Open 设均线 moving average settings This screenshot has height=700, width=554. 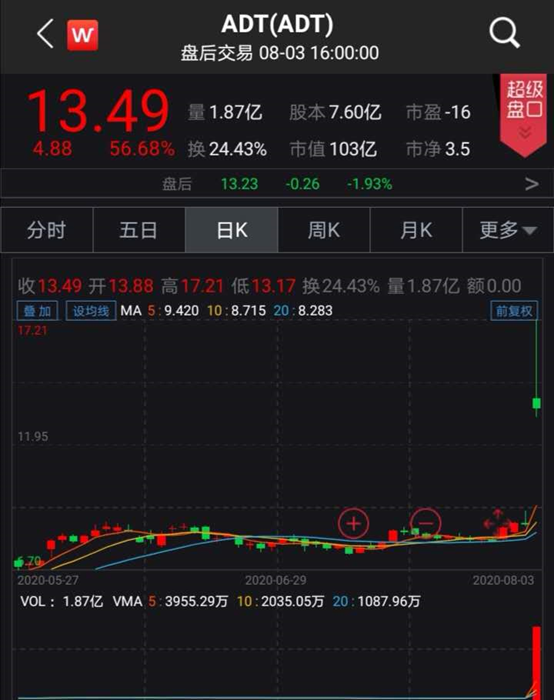point(91,311)
